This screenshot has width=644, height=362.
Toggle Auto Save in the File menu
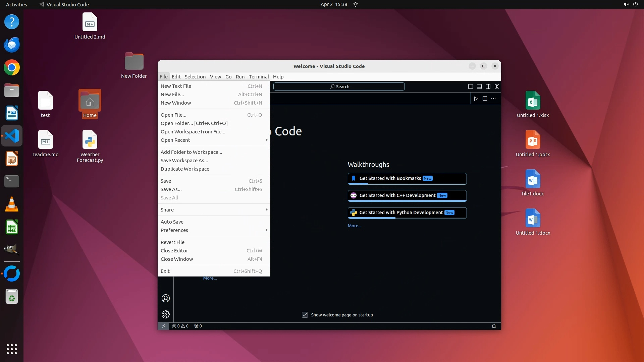(x=172, y=222)
